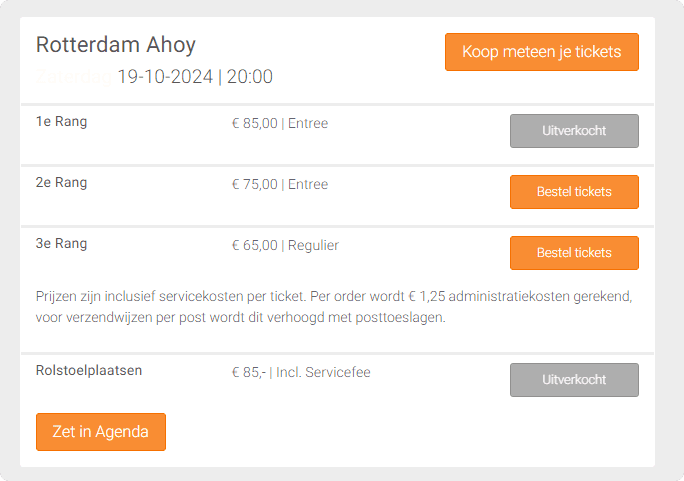Click Uitverkocht button for 1e Rang

574,131
